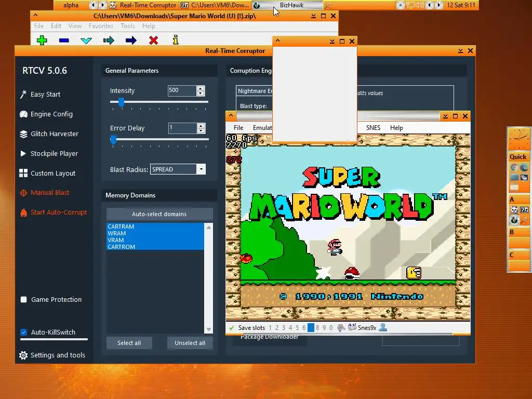532x399 pixels.
Task: Open Custom Layout in RTCV sidebar
Action: (47, 173)
